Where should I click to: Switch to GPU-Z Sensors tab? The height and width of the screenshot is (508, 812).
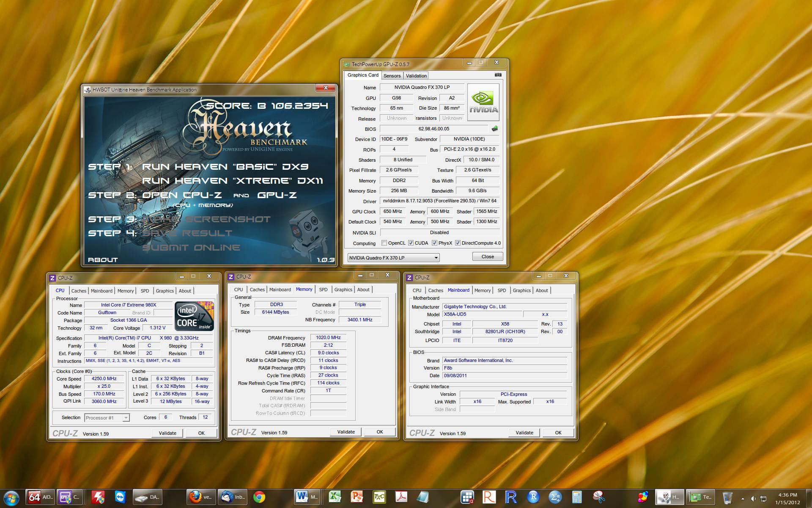pos(392,76)
